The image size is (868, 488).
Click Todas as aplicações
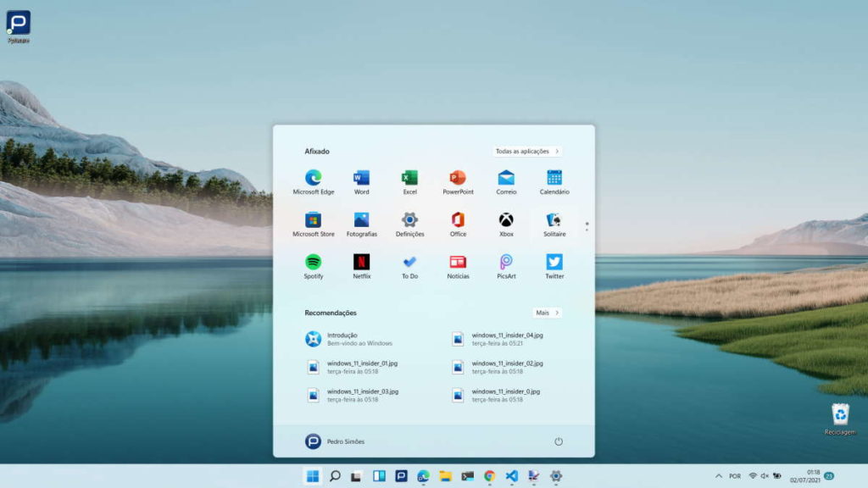(x=526, y=150)
